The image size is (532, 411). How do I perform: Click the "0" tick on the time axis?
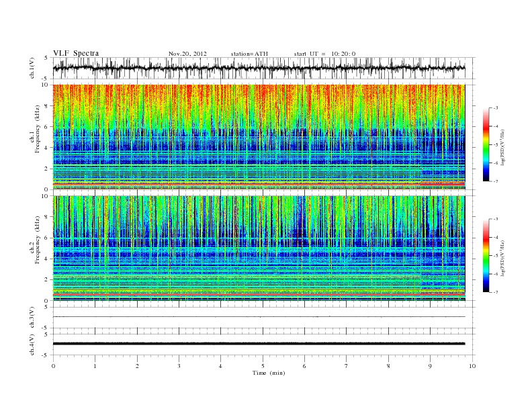coord(53,366)
